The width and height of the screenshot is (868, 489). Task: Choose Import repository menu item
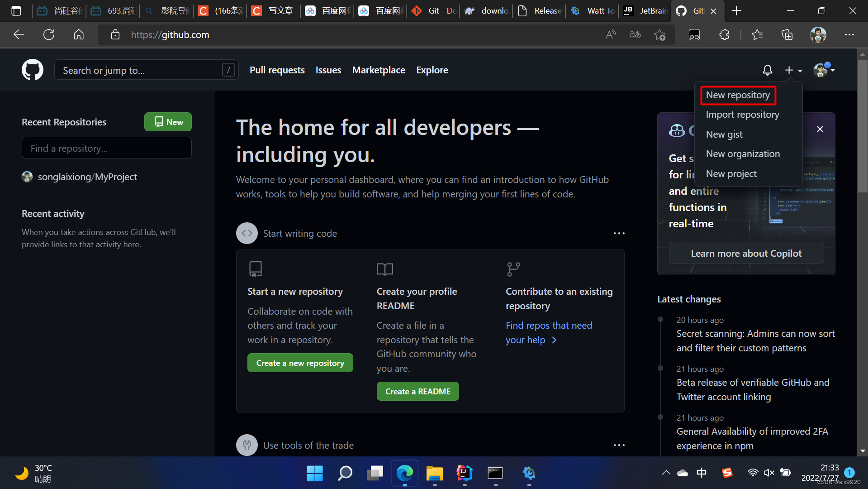pos(742,115)
